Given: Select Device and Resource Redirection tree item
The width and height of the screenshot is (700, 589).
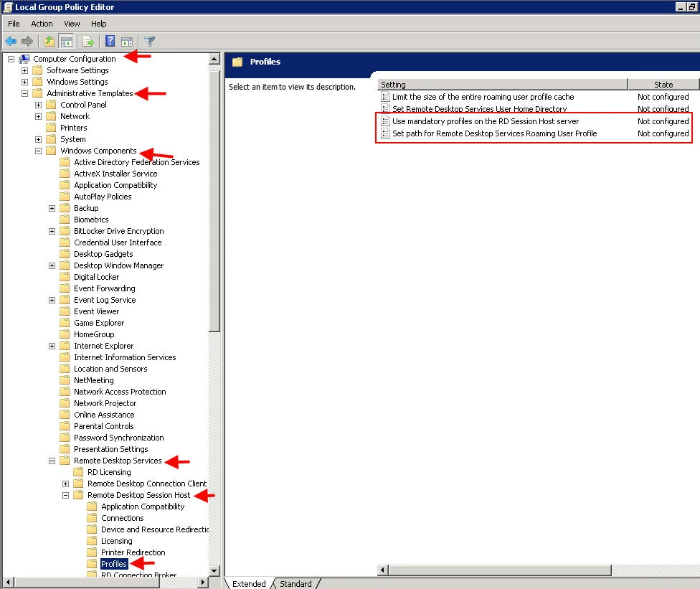Looking at the screenshot, I should pyautogui.click(x=154, y=529).
